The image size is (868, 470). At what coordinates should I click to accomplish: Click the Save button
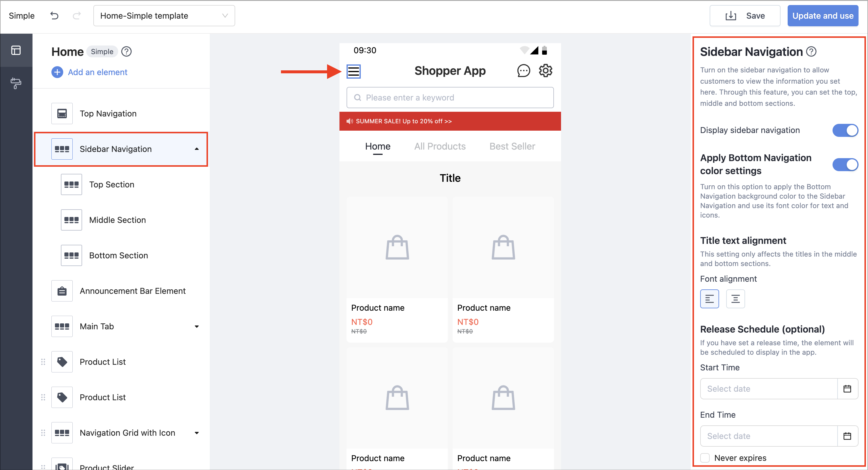click(x=745, y=16)
